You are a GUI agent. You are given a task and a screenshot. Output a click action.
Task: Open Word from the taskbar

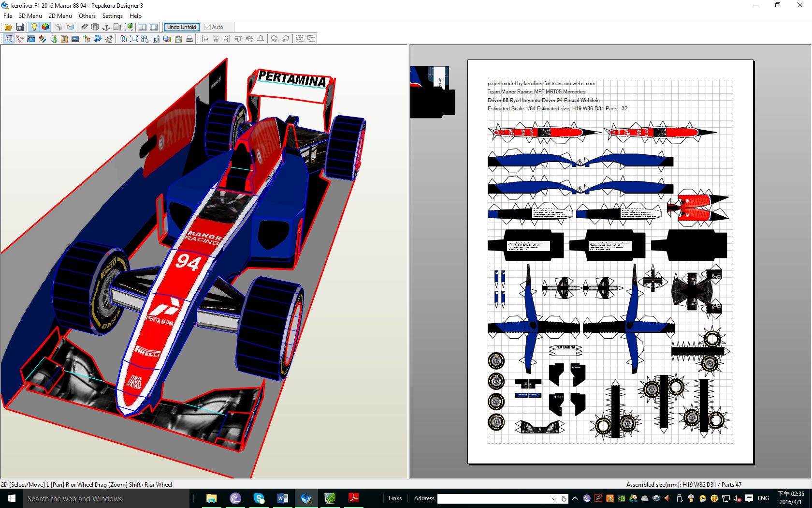(x=282, y=498)
